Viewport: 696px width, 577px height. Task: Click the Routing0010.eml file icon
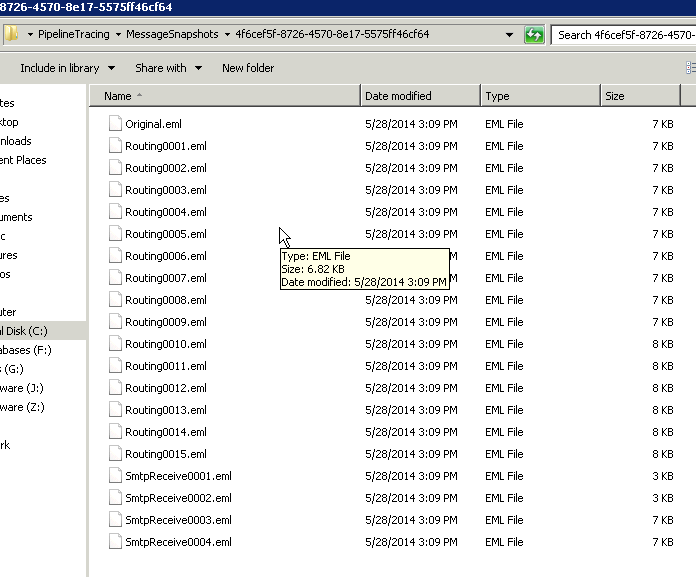pos(115,344)
